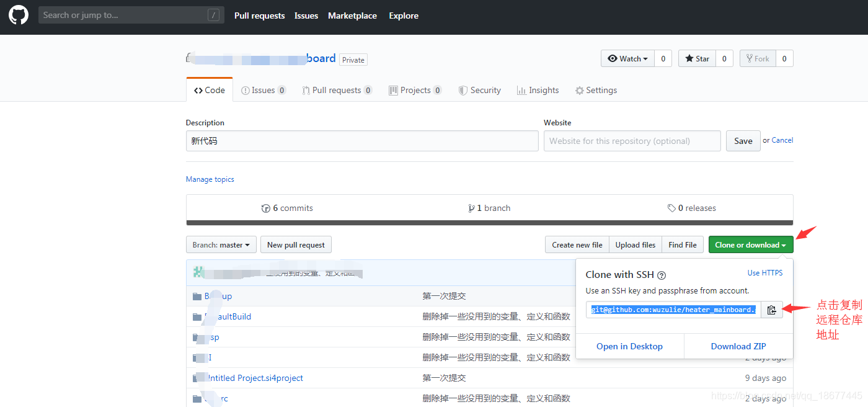This screenshot has height=407, width=868.
Task: Open the Security tab
Action: coord(480,90)
